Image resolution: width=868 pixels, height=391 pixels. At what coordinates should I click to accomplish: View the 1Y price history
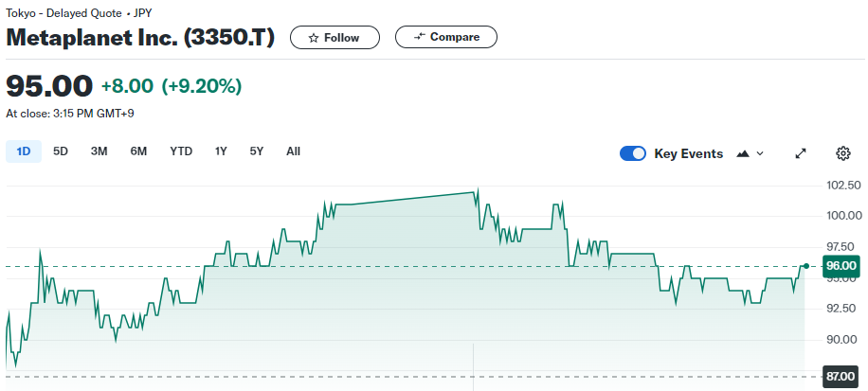click(x=221, y=151)
